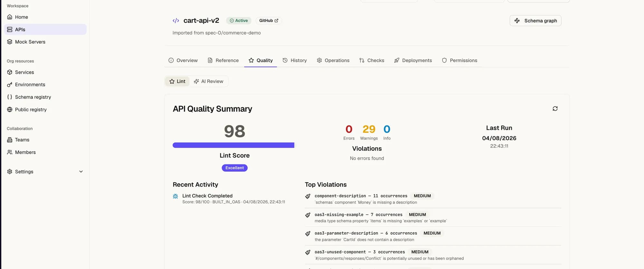Screen dimensions: 644x269
Task: Expand the Settings chevron
Action: click(x=81, y=172)
